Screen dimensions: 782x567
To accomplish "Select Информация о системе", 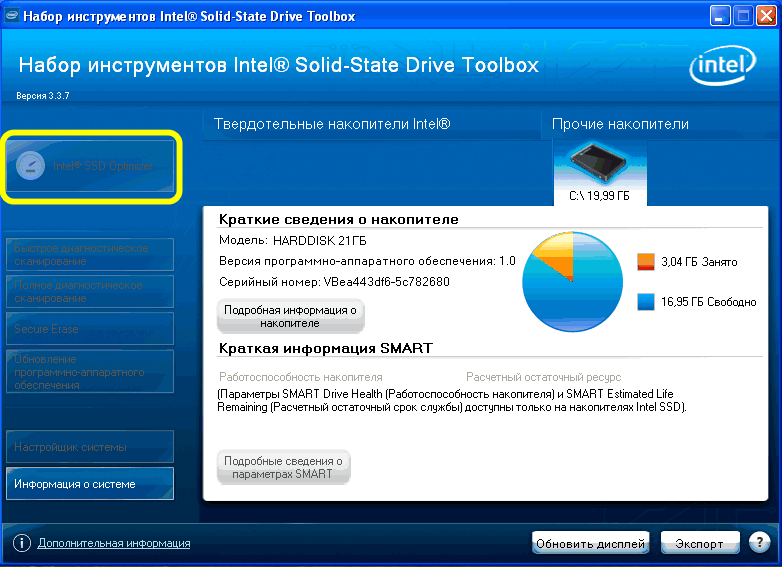I will pyautogui.click(x=90, y=484).
